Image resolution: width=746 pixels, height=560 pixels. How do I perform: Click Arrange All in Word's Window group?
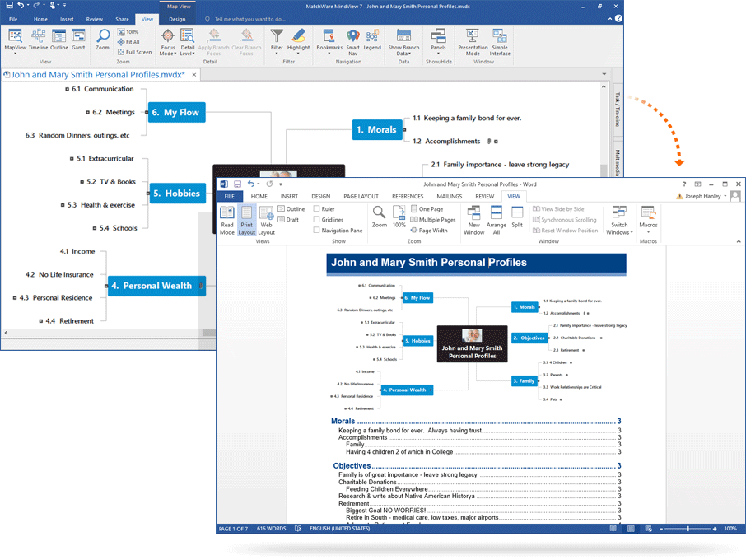coord(497,220)
